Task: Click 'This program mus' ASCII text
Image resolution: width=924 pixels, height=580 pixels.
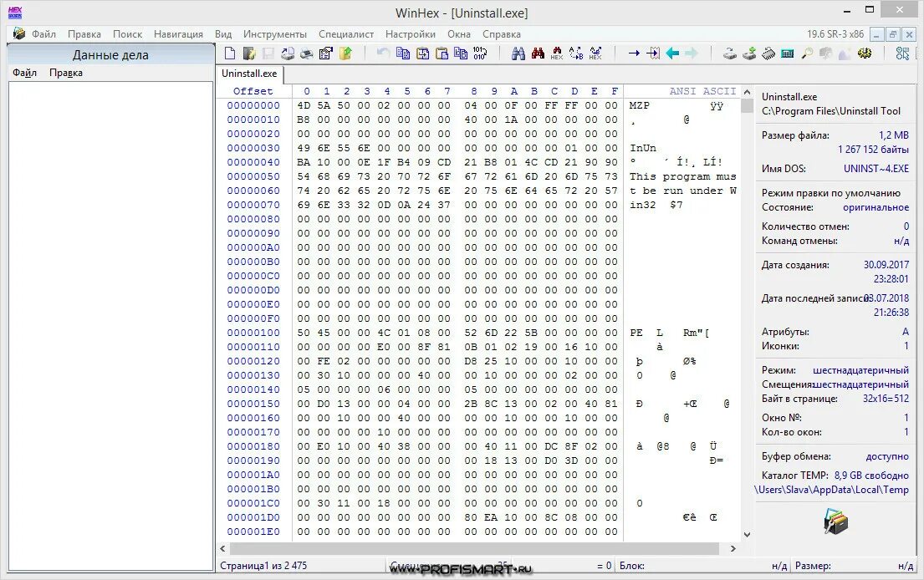Action: coord(682,176)
